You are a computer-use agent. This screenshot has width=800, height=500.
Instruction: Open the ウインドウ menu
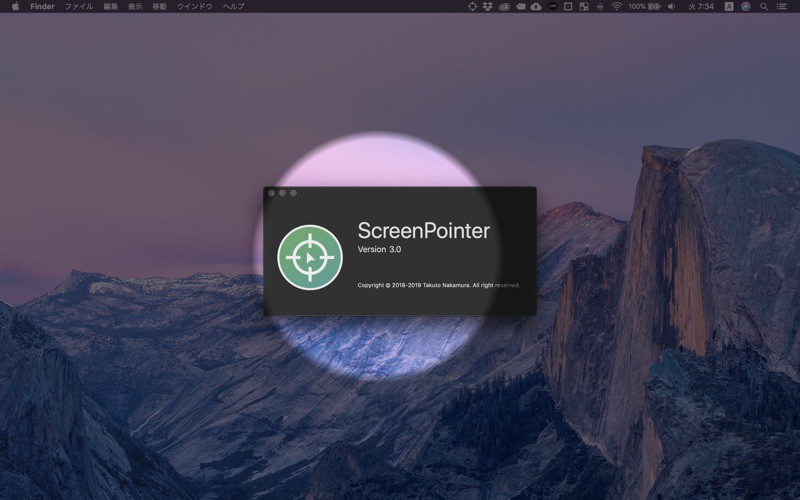[194, 7]
